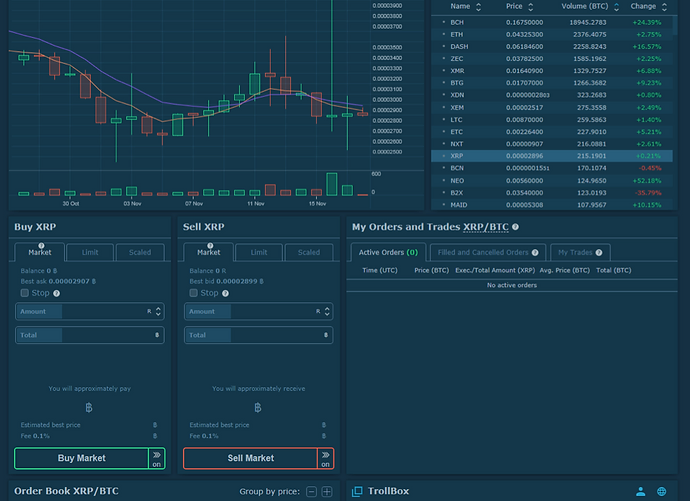Viewport: 690px width, 501px height.
Task: Toggle quick-confirm arrows on Buy Market
Action: 157,458
